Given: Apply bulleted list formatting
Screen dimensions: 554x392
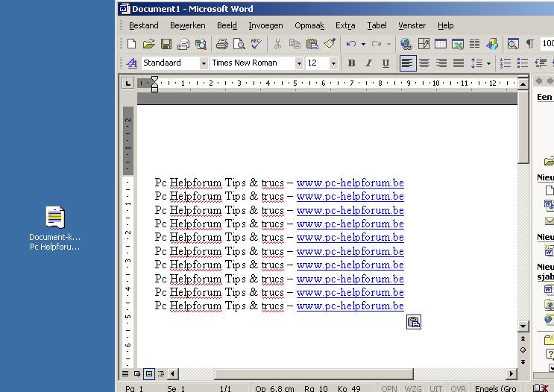Looking at the screenshot, I should click(523, 63).
